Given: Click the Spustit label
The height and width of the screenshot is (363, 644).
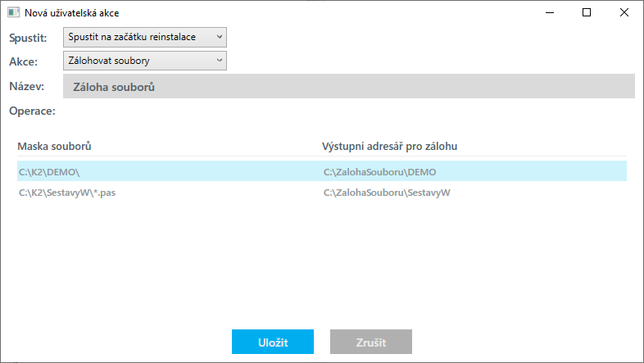Looking at the screenshot, I should pyautogui.click(x=29, y=38).
